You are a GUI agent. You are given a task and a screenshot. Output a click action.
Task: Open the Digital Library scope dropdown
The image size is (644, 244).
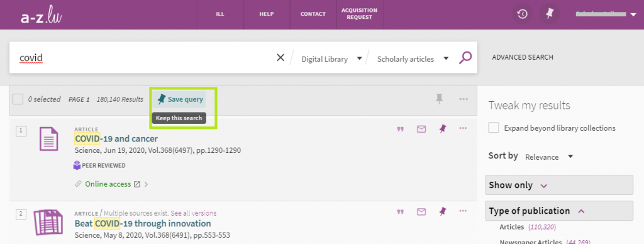click(x=332, y=58)
